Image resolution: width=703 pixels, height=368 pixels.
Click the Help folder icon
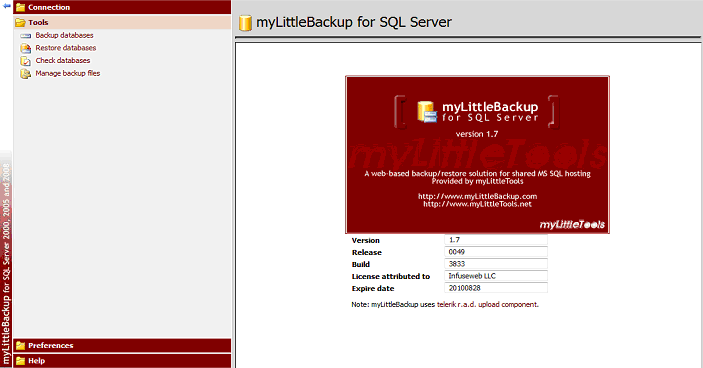[20, 361]
